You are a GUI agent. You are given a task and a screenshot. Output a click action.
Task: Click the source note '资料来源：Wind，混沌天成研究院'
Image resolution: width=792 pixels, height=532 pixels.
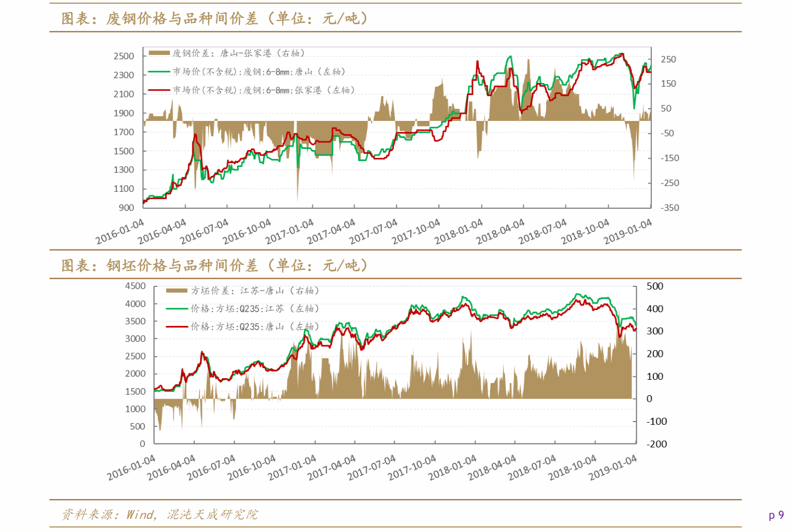[x=159, y=514]
